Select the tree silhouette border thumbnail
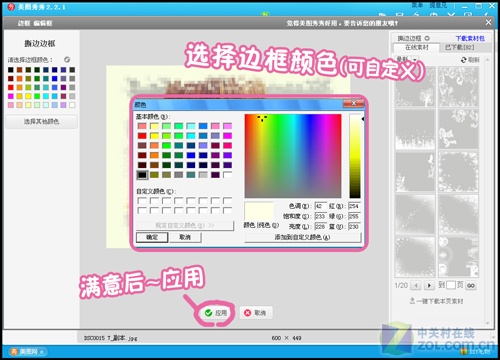The height and width of the screenshot is (360, 500). point(415,87)
